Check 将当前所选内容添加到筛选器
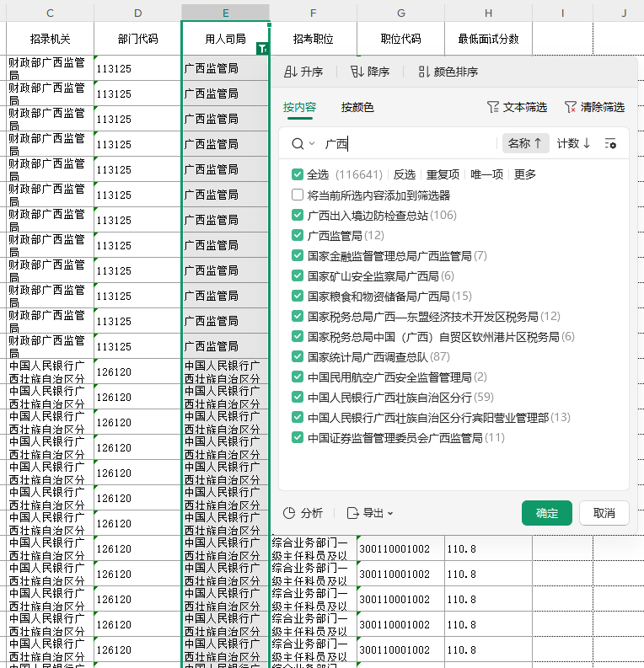The height and width of the screenshot is (668, 644). (297, 195)
